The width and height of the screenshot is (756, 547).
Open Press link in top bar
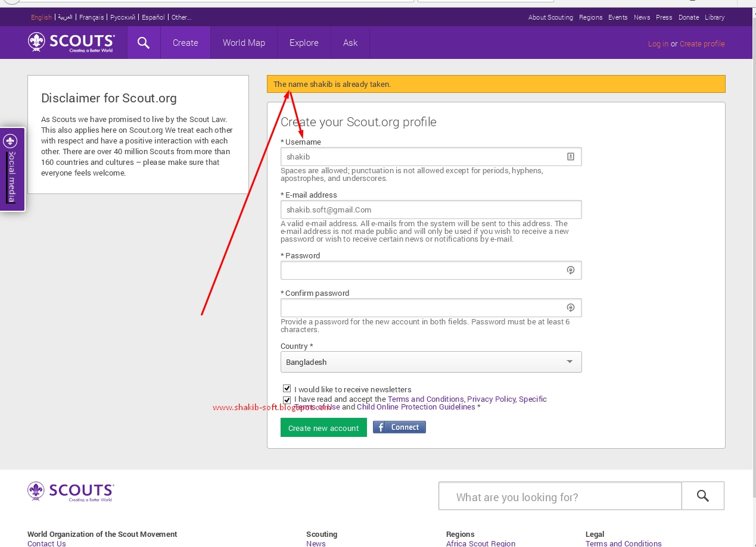pos(664,17)
